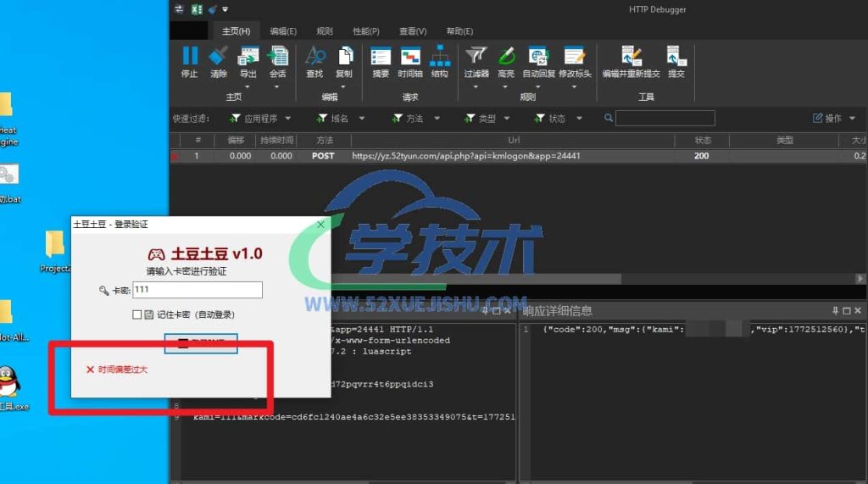Click the swap arrows quick-access icon

tap(179, 8)
